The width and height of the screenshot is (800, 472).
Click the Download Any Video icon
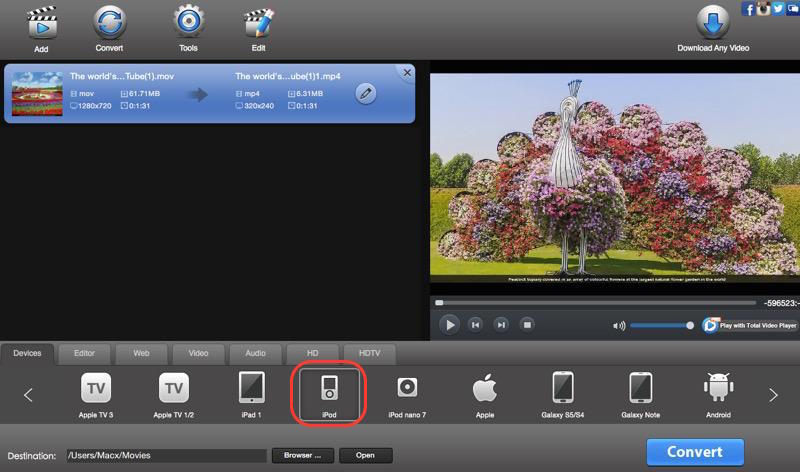(713, 22)
